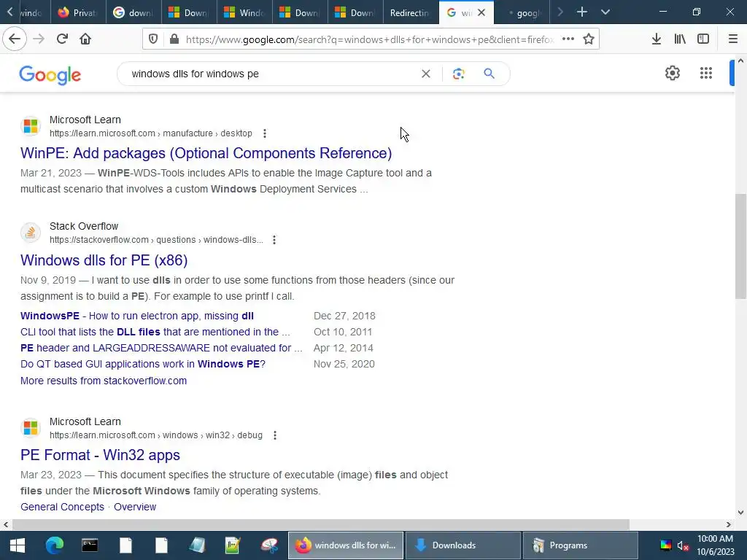Open Overview sublink
Image resolution: width=747 pixels, height=560 pixels.
tap(135, 507)
